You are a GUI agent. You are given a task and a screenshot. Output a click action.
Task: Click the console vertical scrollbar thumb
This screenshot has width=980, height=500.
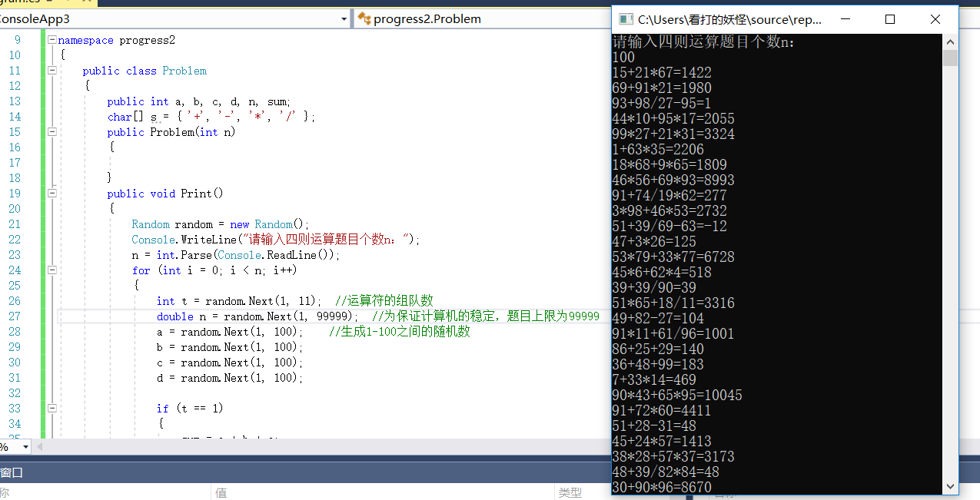coord(950,58)
